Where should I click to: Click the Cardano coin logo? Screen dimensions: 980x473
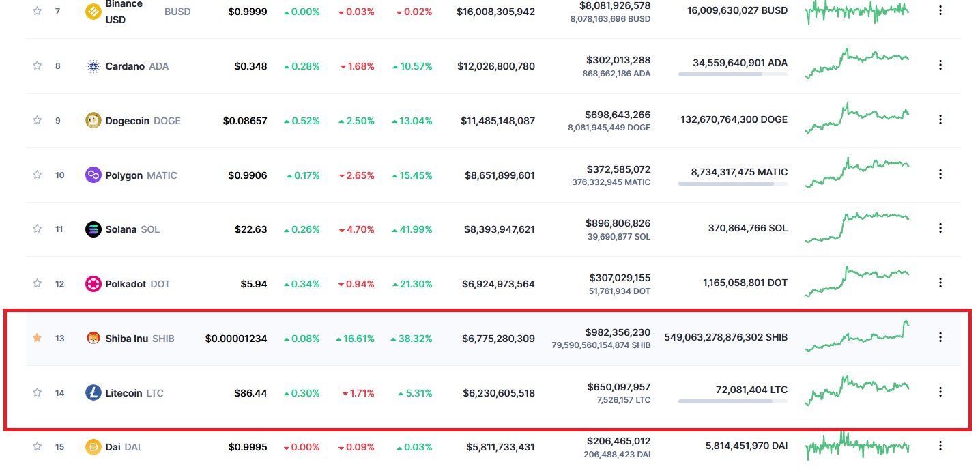pyautogui.click(x=93, y=66)
